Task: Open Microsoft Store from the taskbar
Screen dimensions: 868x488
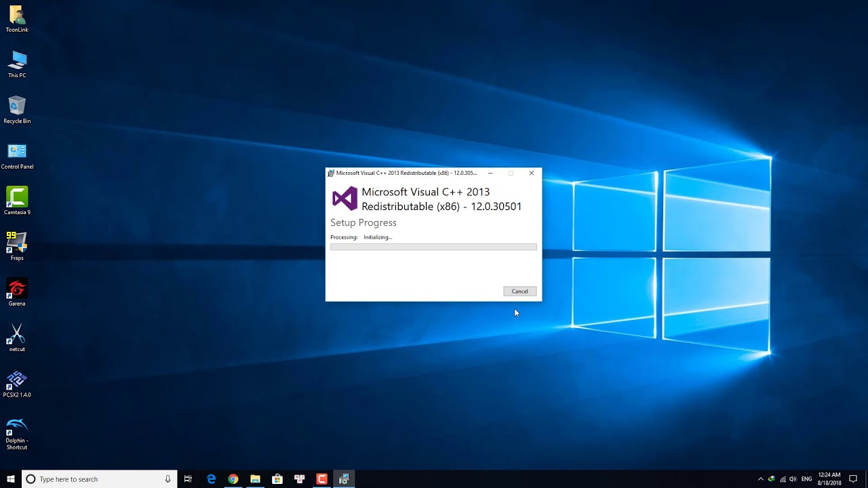Action: tap(277, 479)
